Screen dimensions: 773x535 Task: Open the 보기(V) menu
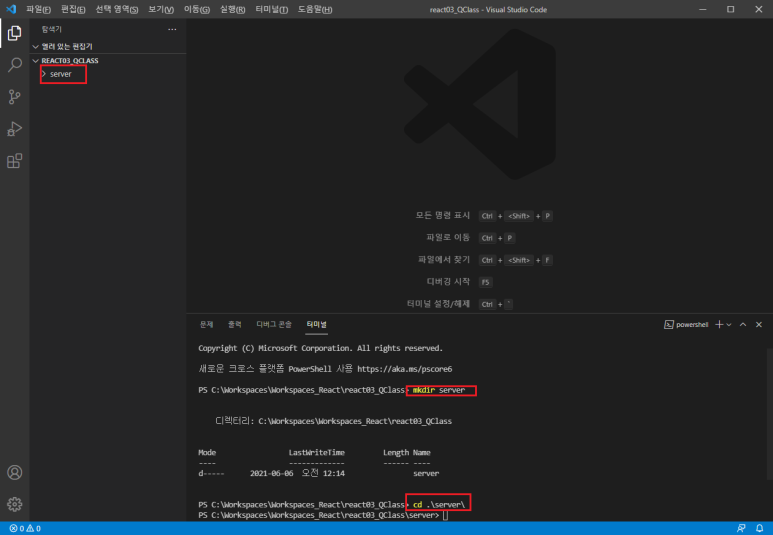[x=161, y=9]
